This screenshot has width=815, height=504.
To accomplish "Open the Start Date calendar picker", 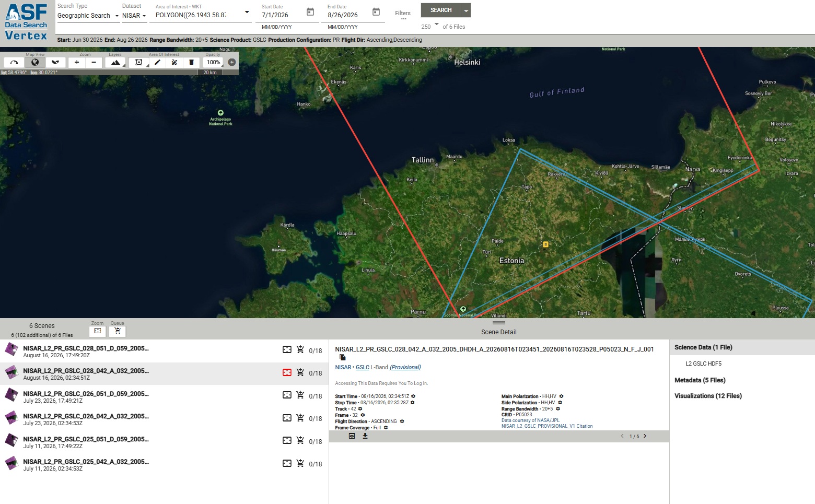I will click(310, 12).
